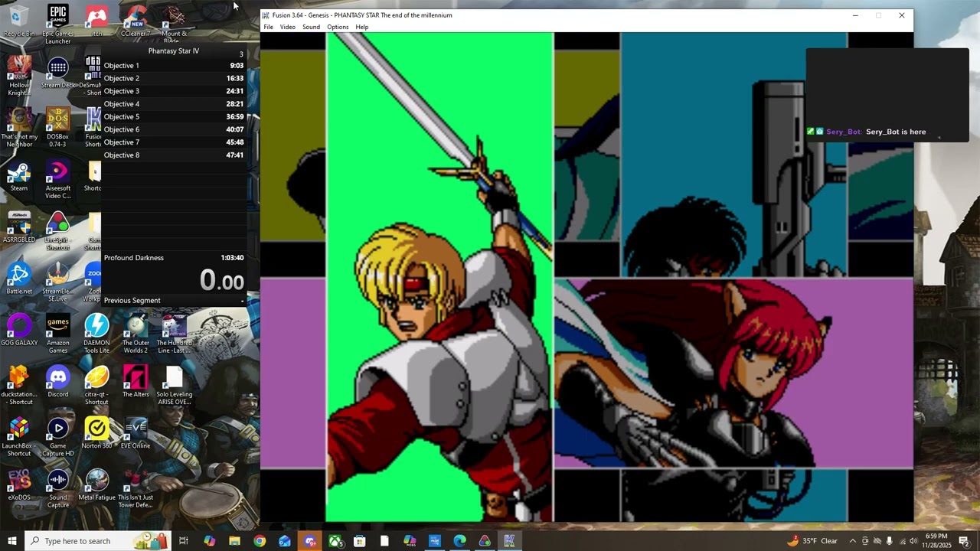Select the DOSBox 0.74-3 icon
This screenshot has height=551, width=980.
click(x=57, y=128)
